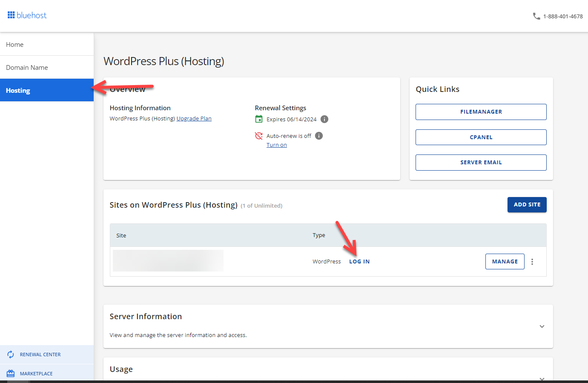
Task: Click the 'Site' column header
Action: pos(121,235)
